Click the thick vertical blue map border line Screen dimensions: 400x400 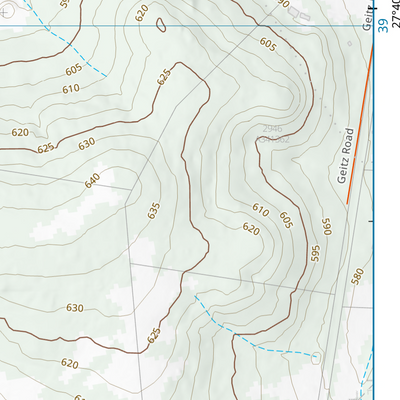(x=373, y=200)
